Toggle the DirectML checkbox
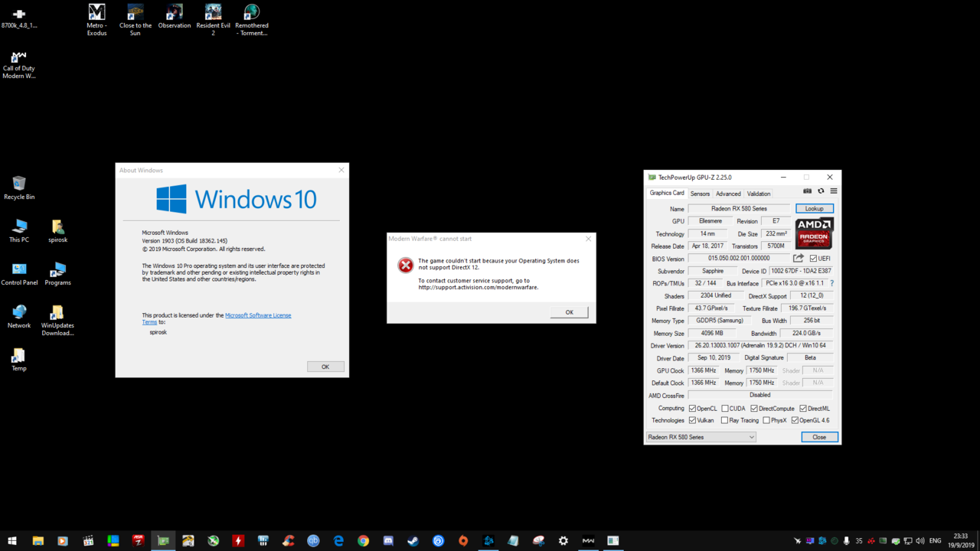The width and height of the screenshot is (980, 551). pyautogui.click(x=803, y=409)
